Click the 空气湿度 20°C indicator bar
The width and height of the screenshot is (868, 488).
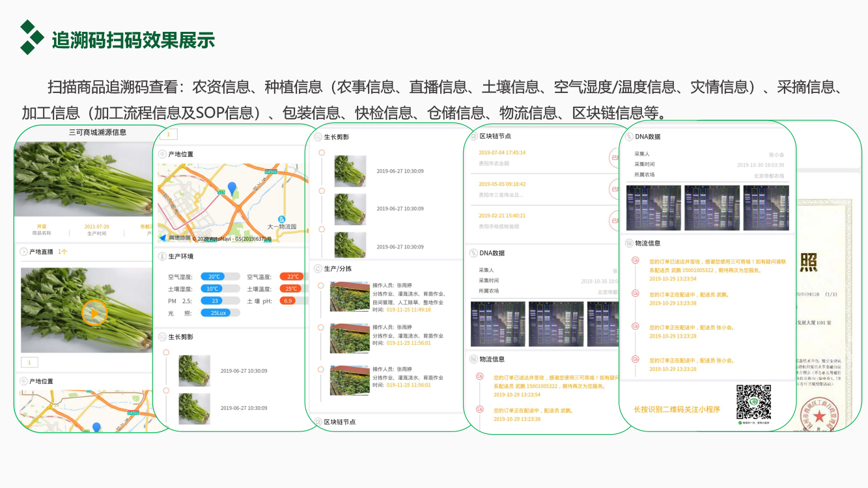coord(214,277)
